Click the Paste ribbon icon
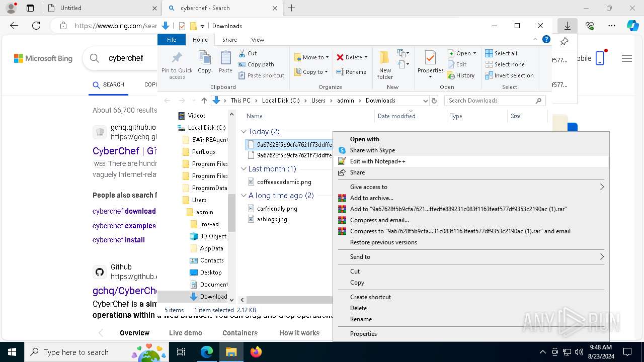The image size is (644, 362). click(225, 62)
